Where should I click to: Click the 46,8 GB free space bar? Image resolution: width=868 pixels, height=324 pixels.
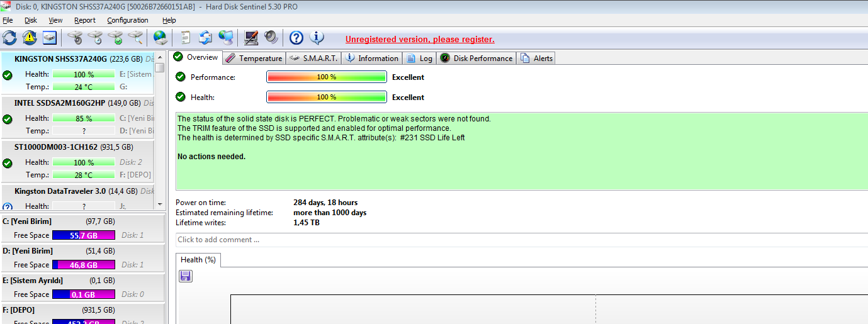tap(83, 265)
